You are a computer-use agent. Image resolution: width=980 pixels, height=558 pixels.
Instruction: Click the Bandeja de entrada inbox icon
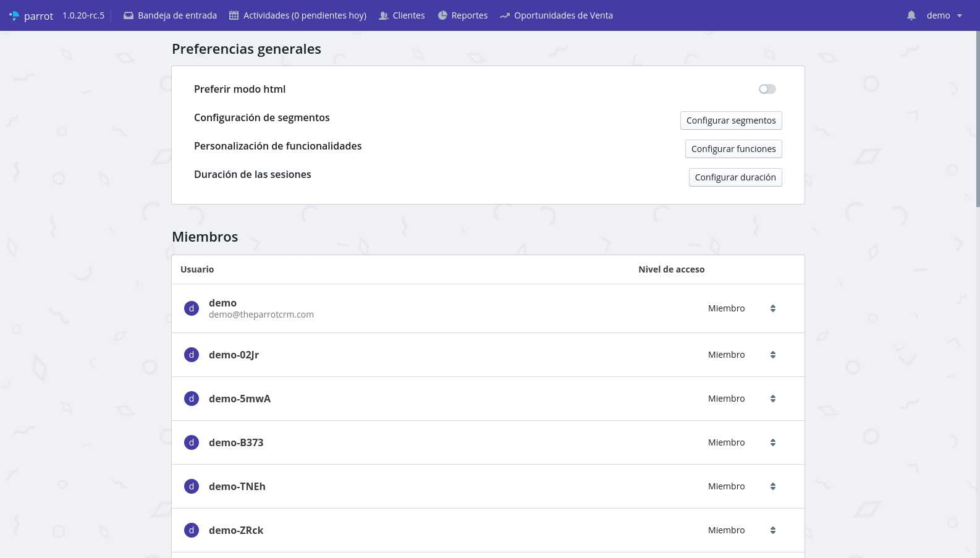click(129, 15)
